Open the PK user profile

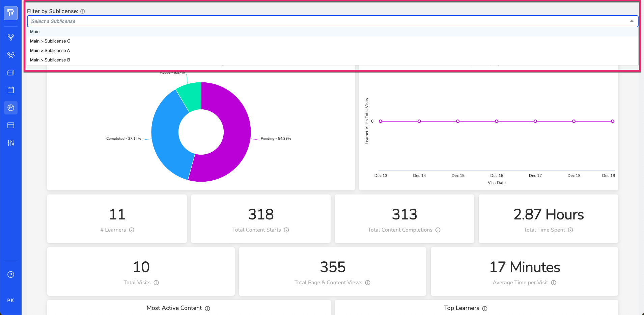(11, 300)
